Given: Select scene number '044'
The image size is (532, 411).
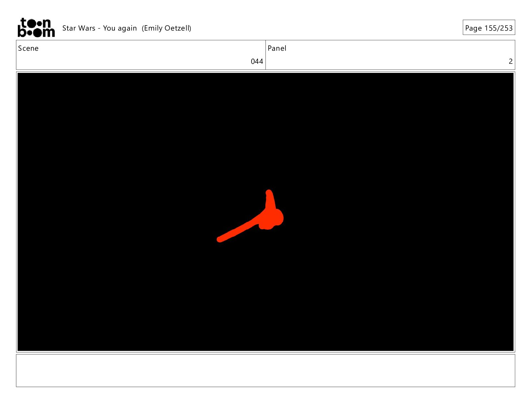Looking at the screenshot, I should tap(257, 61).
